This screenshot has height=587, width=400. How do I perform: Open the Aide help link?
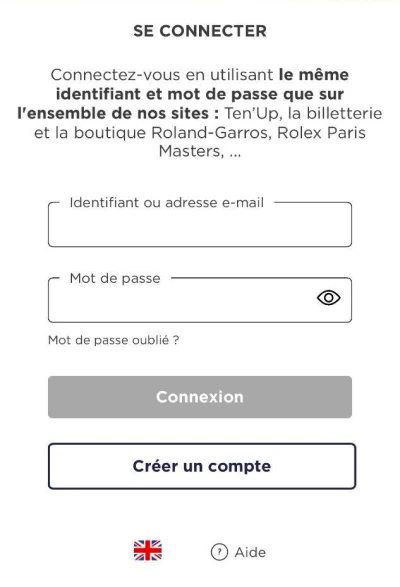tap(250, 552)
